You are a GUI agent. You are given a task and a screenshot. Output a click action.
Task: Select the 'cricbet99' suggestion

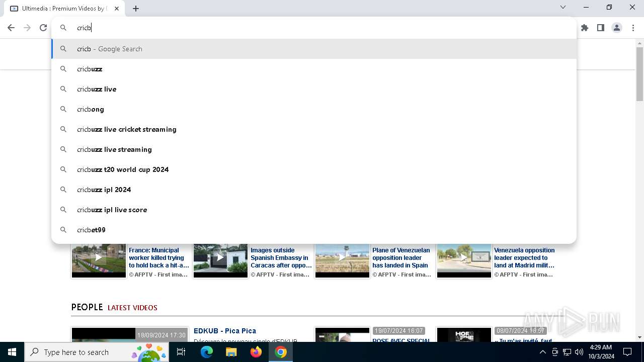coord(314,230)
